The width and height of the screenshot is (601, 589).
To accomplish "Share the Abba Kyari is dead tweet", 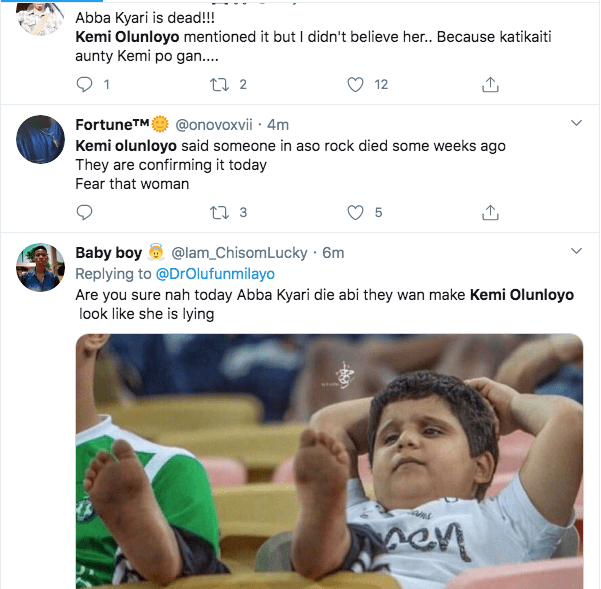I will pos(490,85).
